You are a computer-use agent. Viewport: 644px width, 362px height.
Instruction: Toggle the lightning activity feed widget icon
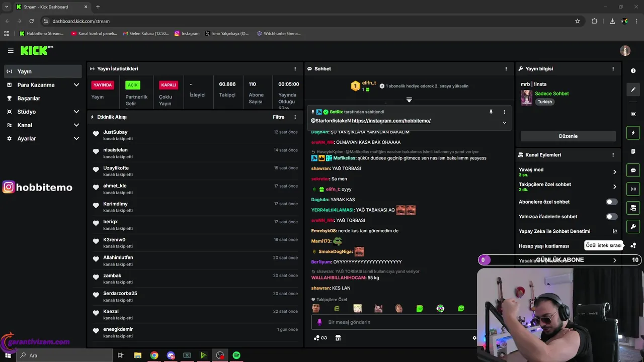pos(633,133)
